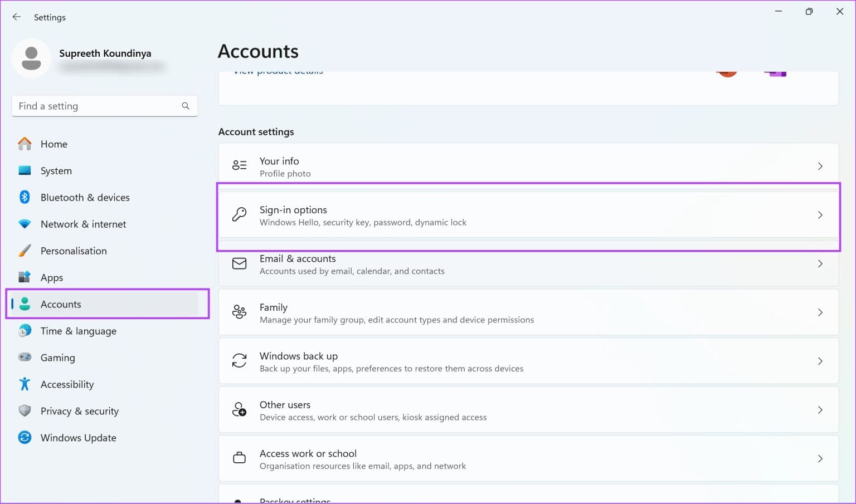The width and height of the screenshot is (856, 504).
Task: Click the Privacy & security shield icon
Action: tap(25, 411)
